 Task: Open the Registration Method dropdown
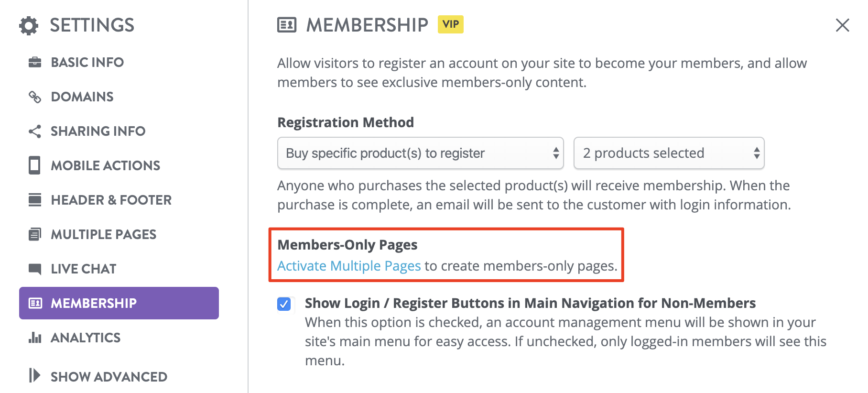[420, 153]
